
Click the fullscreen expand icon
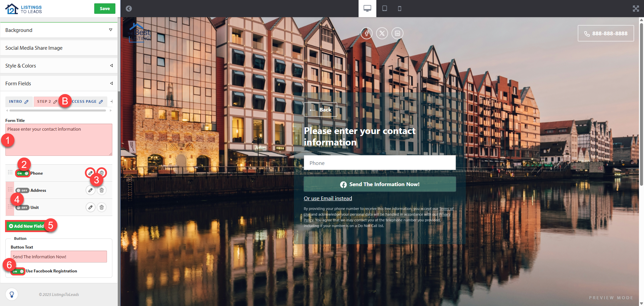[x=636, y=8]
